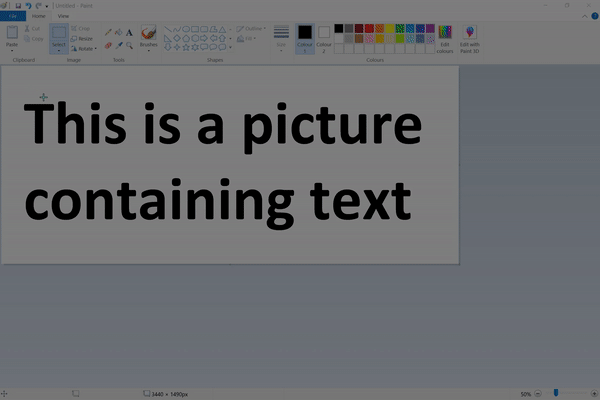
Task: Pick the red colour swatch
Action: pyautogui.click(x=369, y=28)
